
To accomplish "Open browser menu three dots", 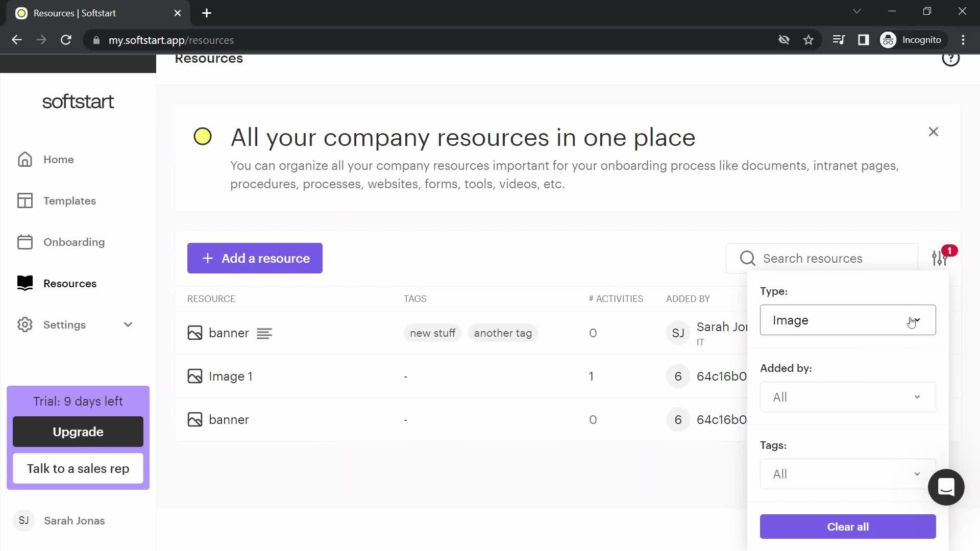I will (963, 40).
